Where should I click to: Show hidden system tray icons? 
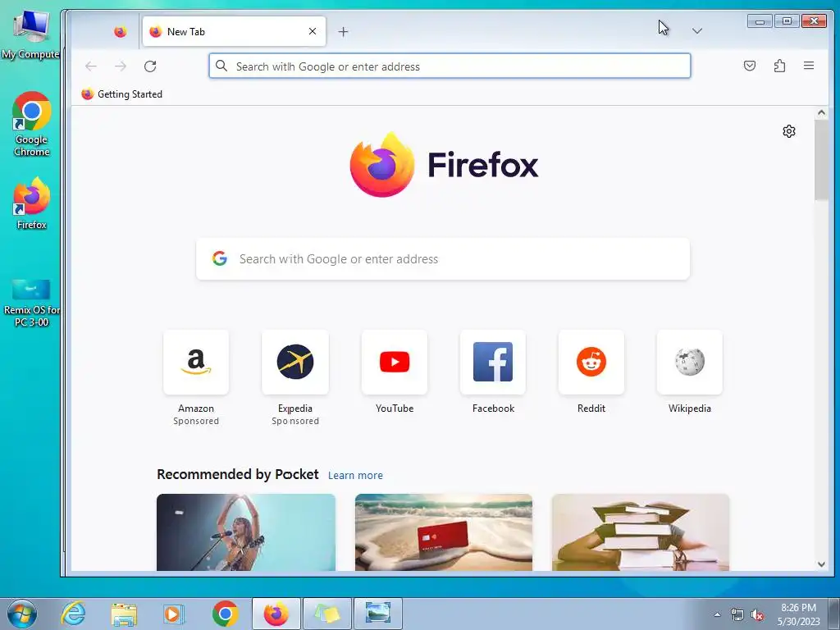click(x=717, y=614)
